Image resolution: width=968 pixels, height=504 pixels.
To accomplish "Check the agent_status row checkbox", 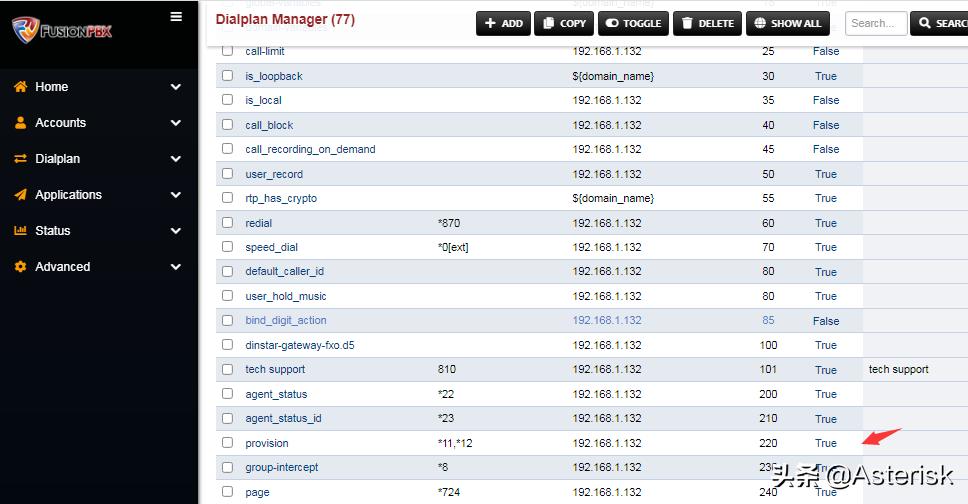I will coord(227,393).
